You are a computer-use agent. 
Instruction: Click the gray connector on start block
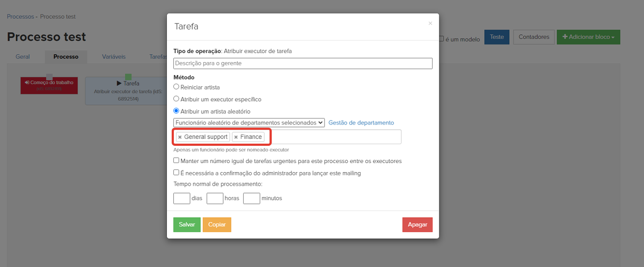pos(49,77)
